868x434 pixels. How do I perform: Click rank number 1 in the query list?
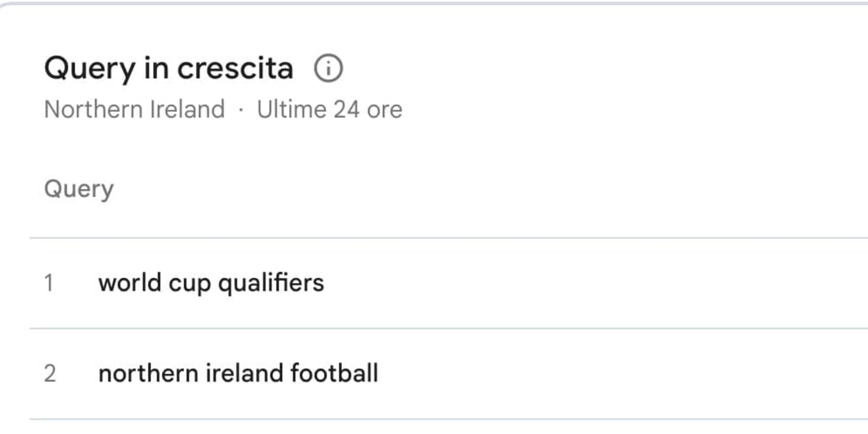[x=49, y=283]
